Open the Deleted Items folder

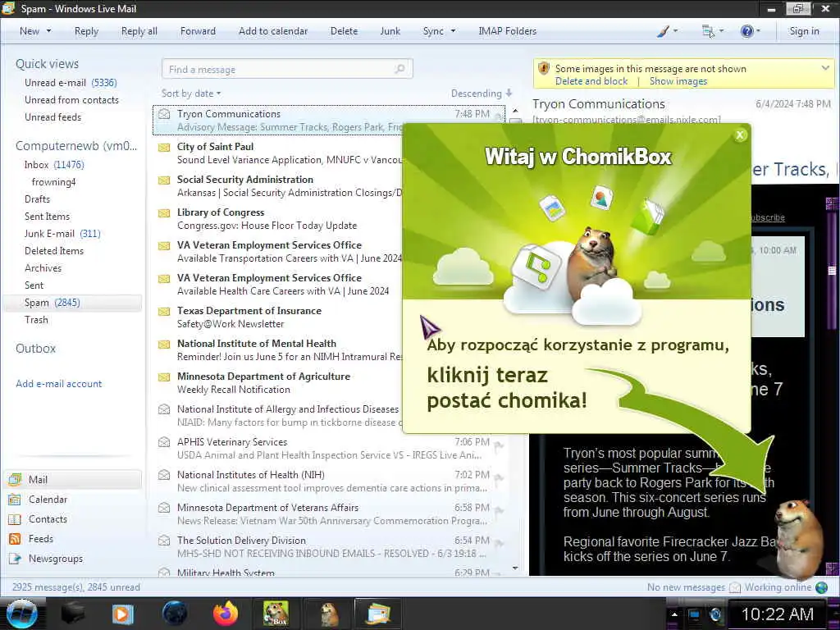tap(53, 250)
